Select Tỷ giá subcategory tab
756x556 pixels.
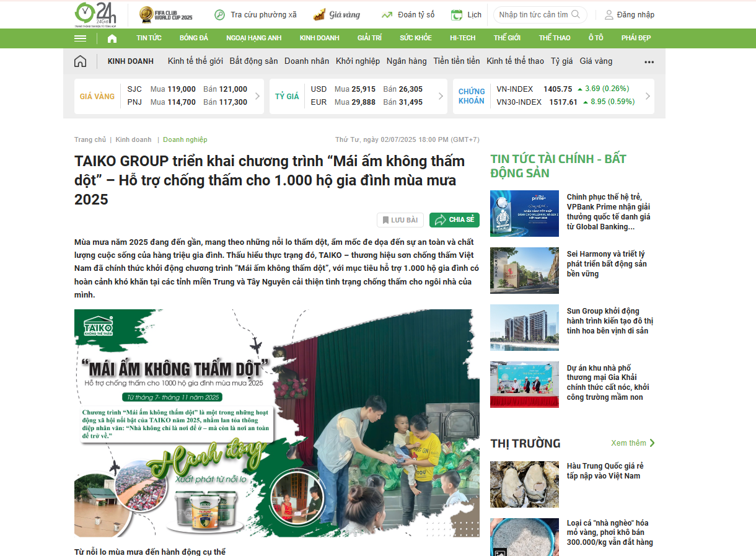tap(562, 61)
